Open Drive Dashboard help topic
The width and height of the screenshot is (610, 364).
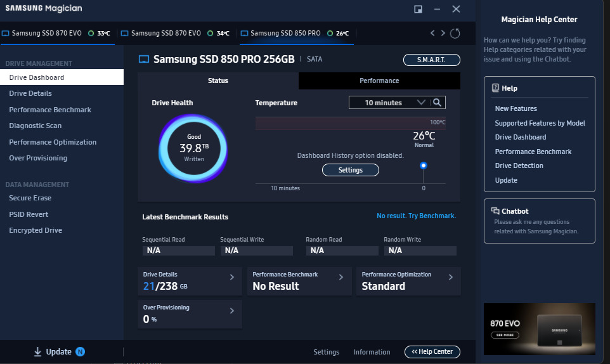pyautogui.click(x=521, y=137)
